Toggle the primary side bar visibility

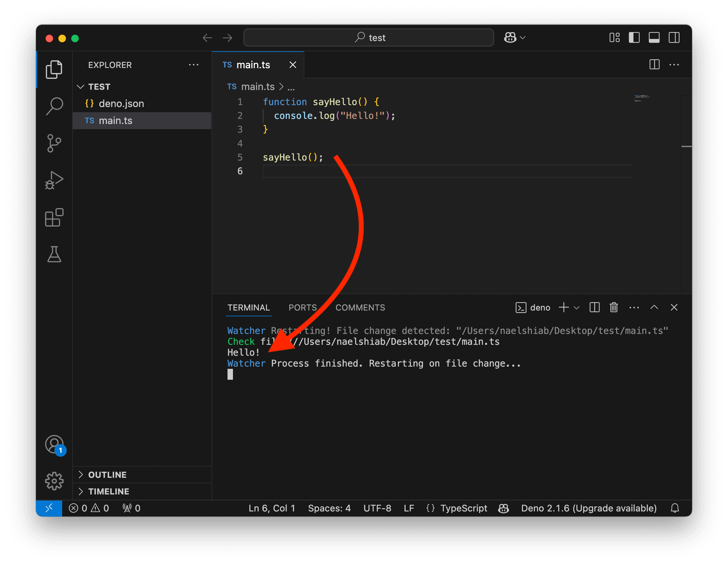[634, 37]
